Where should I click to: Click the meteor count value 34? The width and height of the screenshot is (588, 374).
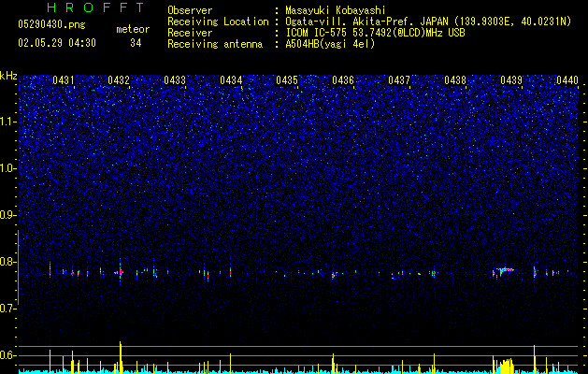(x=136, y=43)
